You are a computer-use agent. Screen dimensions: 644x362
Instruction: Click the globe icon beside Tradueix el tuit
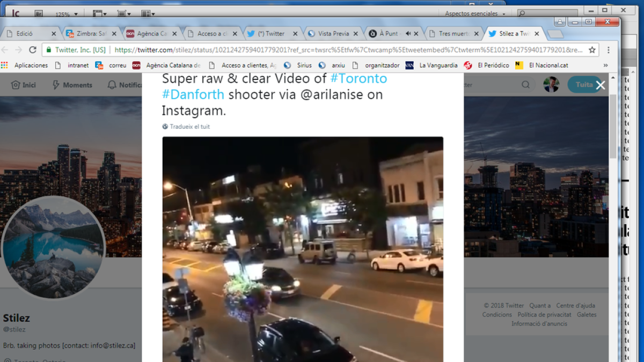tap(165, 127)
